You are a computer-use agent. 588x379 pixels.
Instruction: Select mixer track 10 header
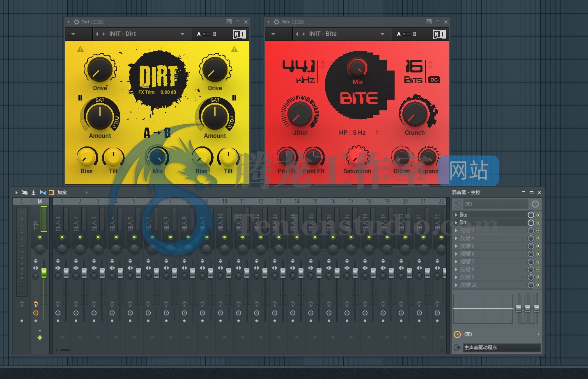tap(225, 201)
